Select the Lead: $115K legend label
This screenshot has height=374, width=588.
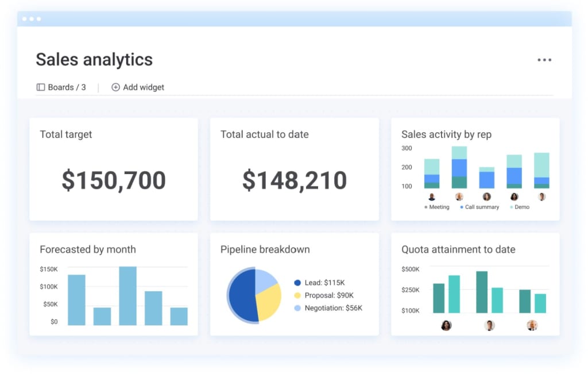tap(325, 283)
